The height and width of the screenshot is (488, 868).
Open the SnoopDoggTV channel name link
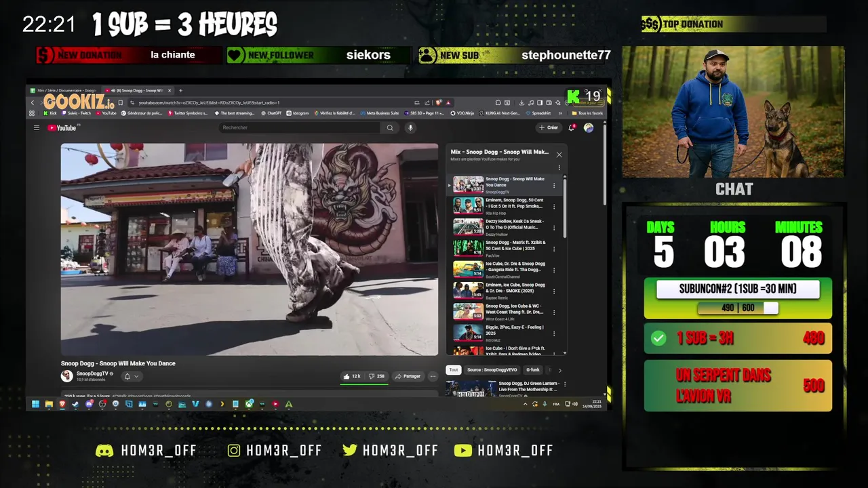pos(92,373)
